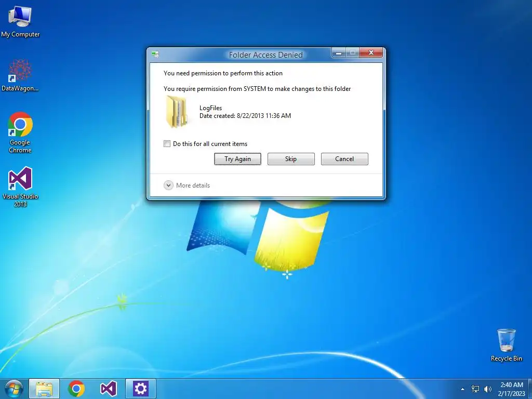Click the dialog title bar system icon
Viewport: 532px width, 399px height.
coord(155,54)
